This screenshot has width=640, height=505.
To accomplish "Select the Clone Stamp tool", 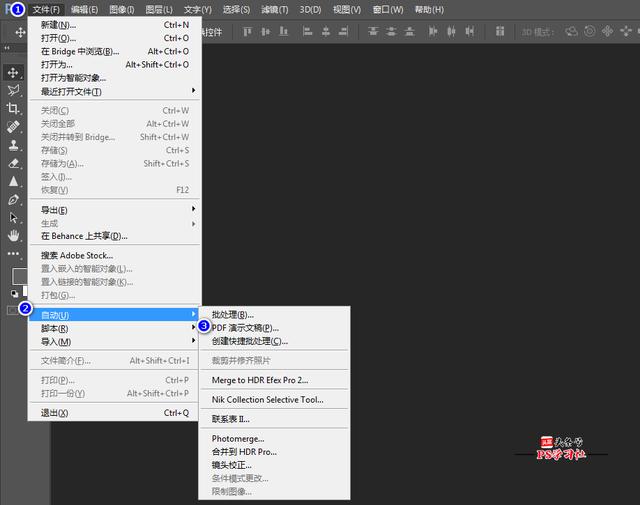I will tap(13, 145).
